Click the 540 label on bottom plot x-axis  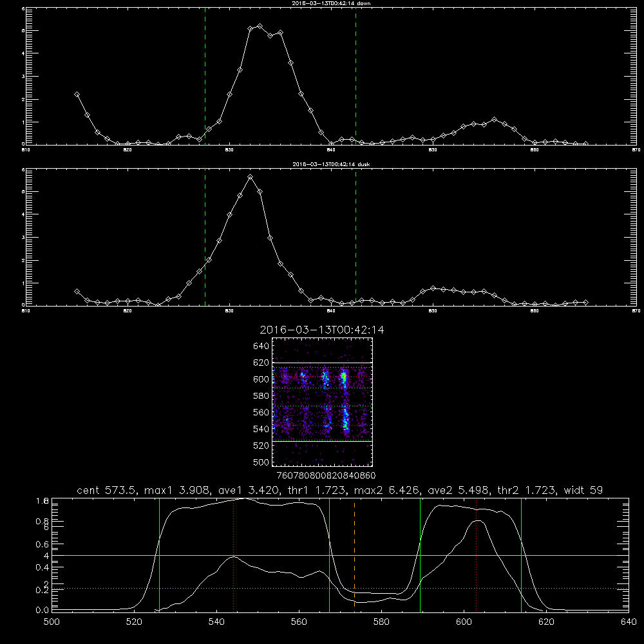[x=216, y=622]
